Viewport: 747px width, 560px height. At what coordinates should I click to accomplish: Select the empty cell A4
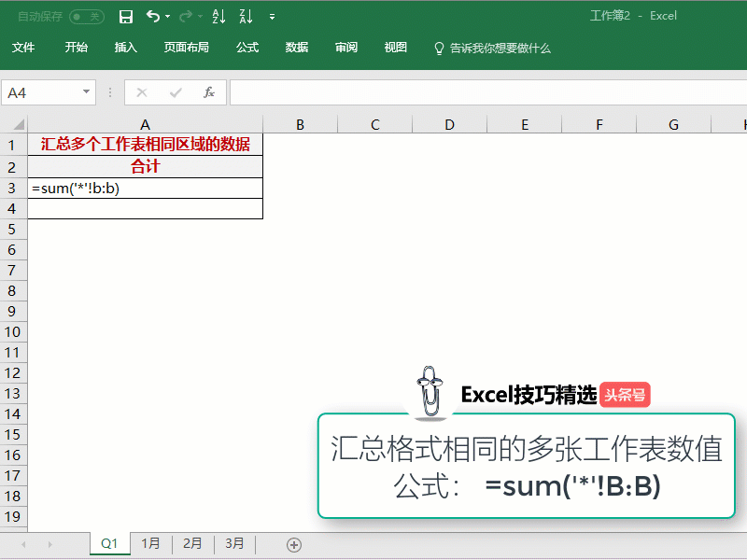[x=146, y=208]
